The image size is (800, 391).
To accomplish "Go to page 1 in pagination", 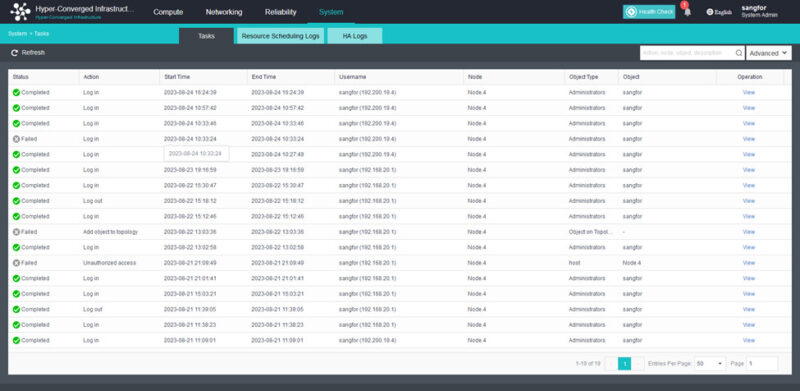I will tap(624, 363).
